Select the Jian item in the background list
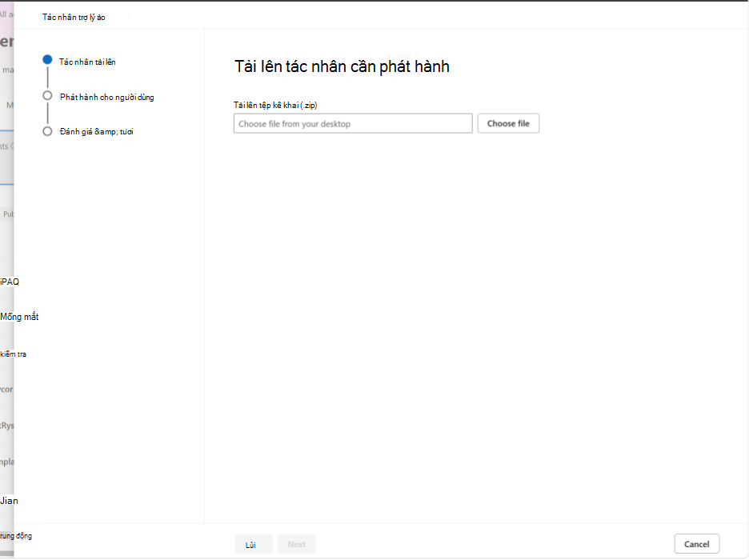Image resolution: width=749 pixels, height=560 pixels. coord(9,501)
